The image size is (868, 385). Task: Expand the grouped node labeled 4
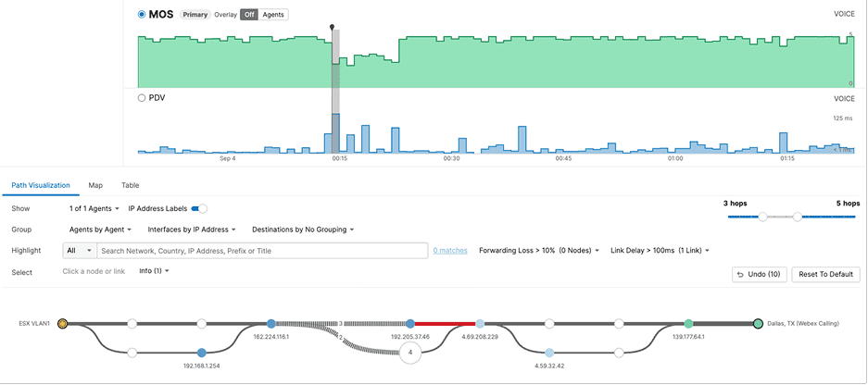(410, 353)
